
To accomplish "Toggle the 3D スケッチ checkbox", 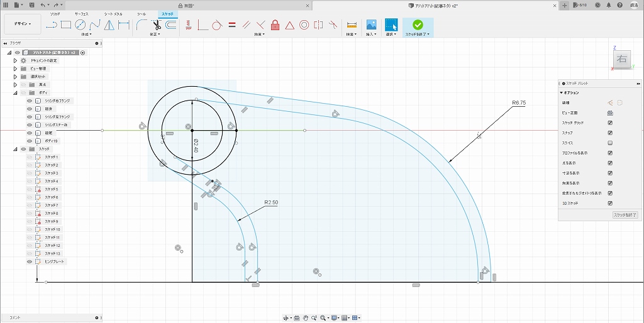I will coord(610,203).
